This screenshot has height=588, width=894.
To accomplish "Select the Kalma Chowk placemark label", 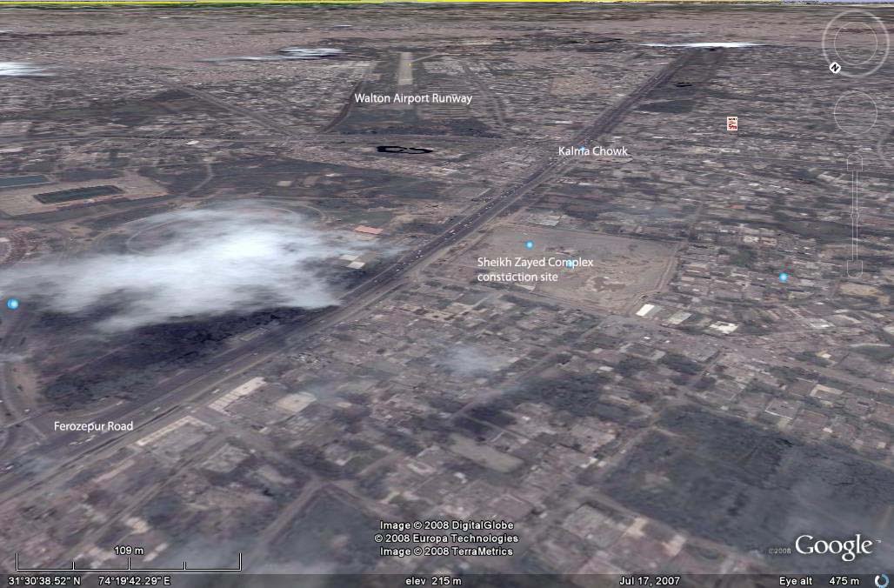I will tap(592, 150).
